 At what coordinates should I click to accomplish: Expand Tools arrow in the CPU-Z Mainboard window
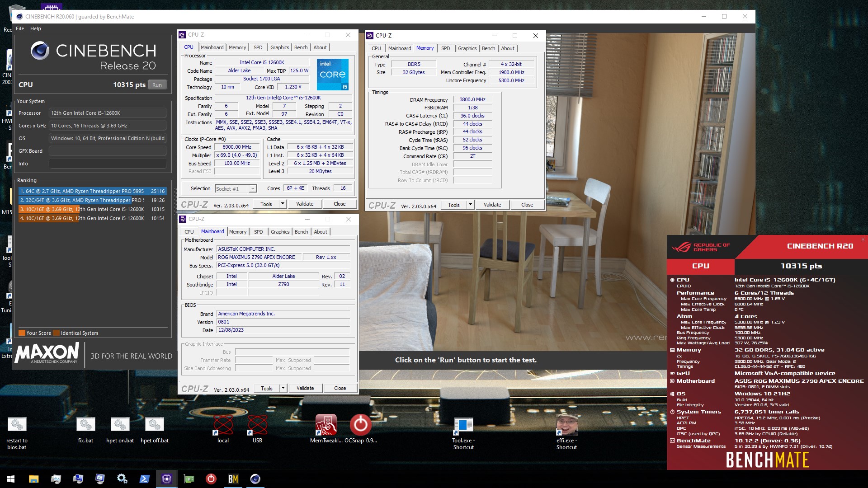tap(283, 388)
